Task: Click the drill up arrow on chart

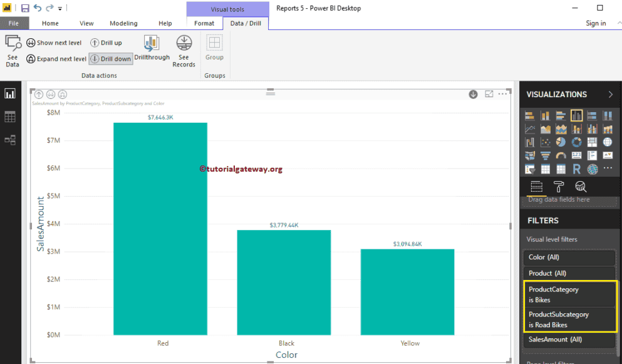Action: [x=39, y=95]
